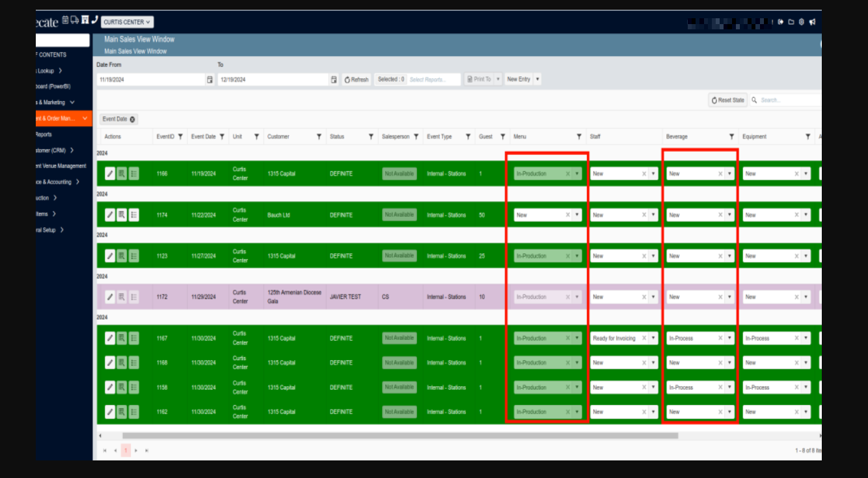The height and width of the screenshot is (478, 868).
Task: Click the delivery truck icon in header
Action: point(75,20)
